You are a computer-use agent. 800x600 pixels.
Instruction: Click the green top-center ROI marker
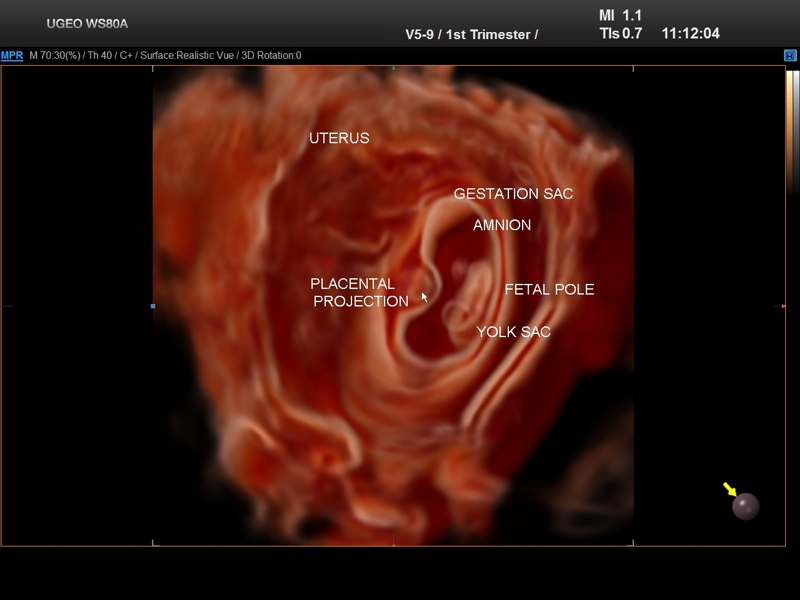pyautogui.click(x=394, y=68)
